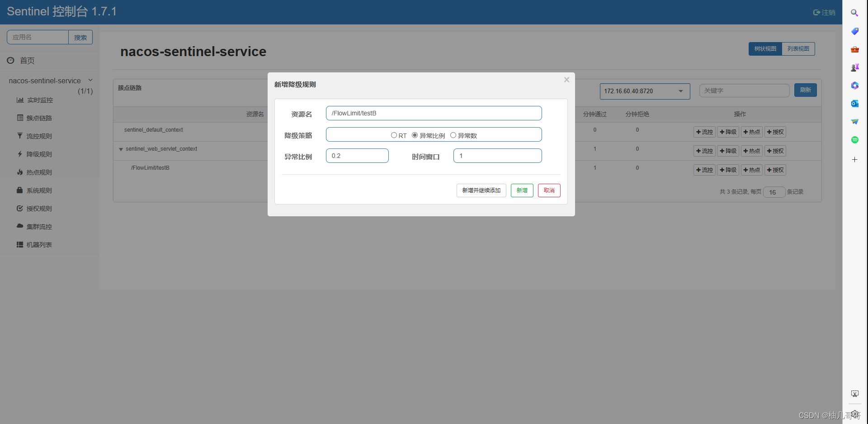
Task: Click the 首页 dashboard icon
Action: click(10, 60)
